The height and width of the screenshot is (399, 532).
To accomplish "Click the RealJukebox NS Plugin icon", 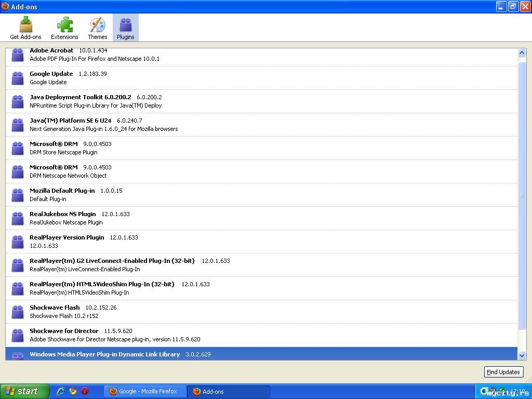I will [x=18, y=219].
